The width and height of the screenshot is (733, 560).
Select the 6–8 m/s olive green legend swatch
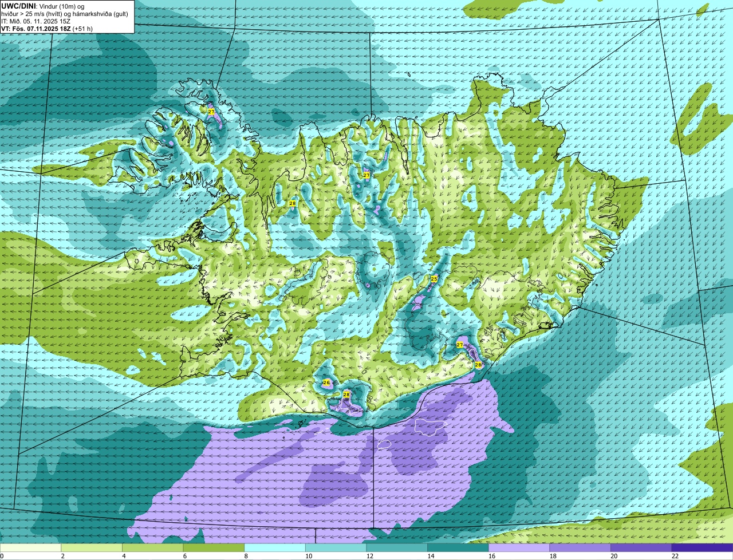[x=214, y=547]
